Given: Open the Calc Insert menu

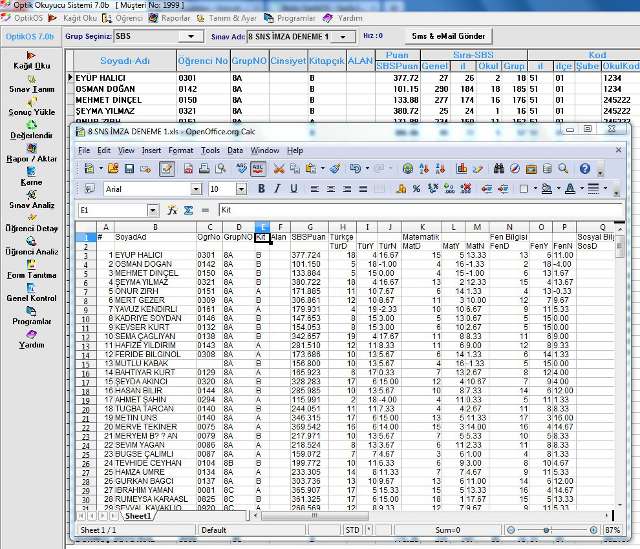Looking at the screenshot, I should pos(151,150).
